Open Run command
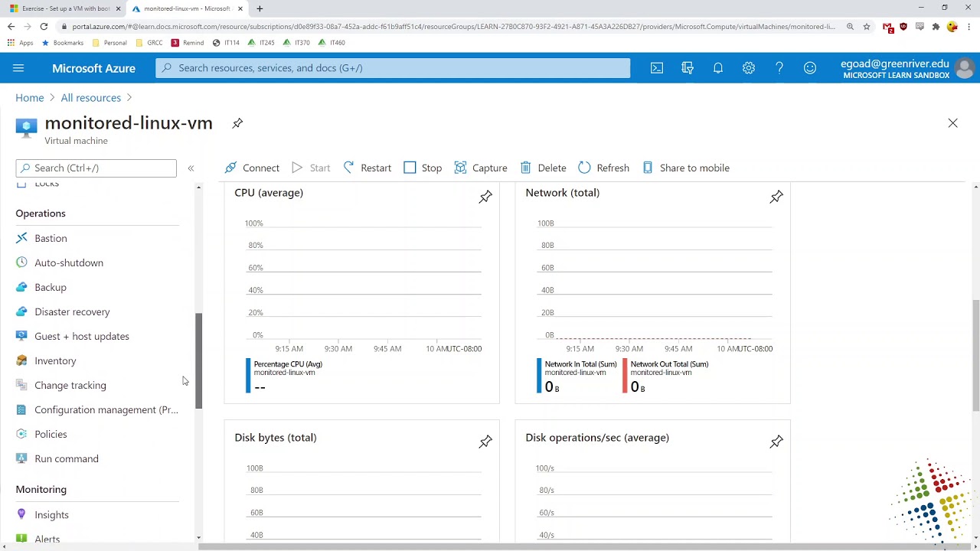This screenshot has height=551, width=980. (x=67, y=458)
